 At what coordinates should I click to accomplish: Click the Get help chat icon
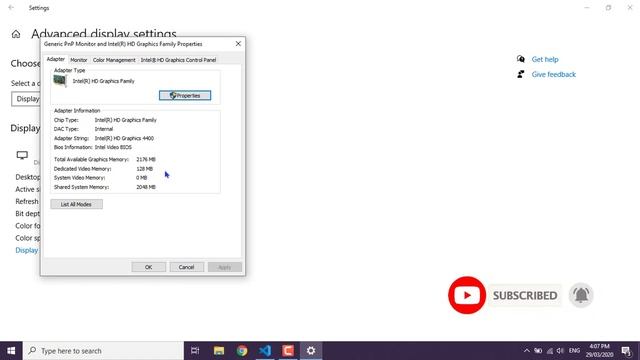pyautogui.click(x=520, y=59)
